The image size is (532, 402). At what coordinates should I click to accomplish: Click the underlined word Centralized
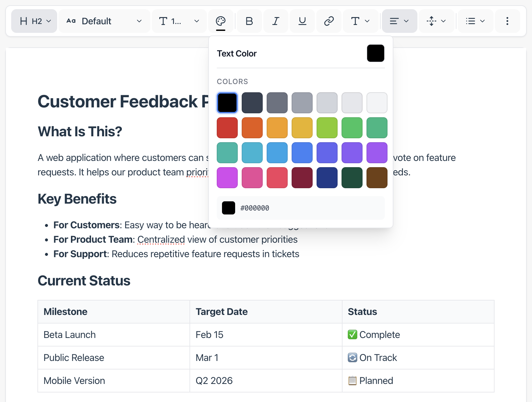pos(161,239)
